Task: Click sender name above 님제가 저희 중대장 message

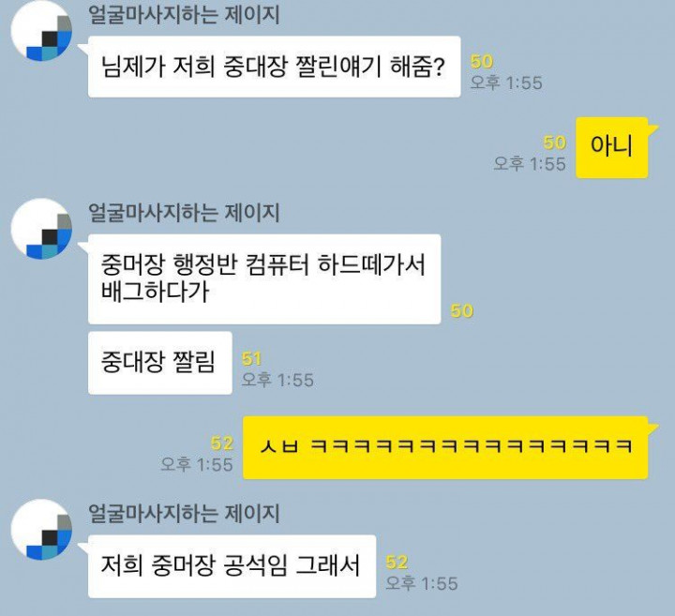Action: click(184, 15)
